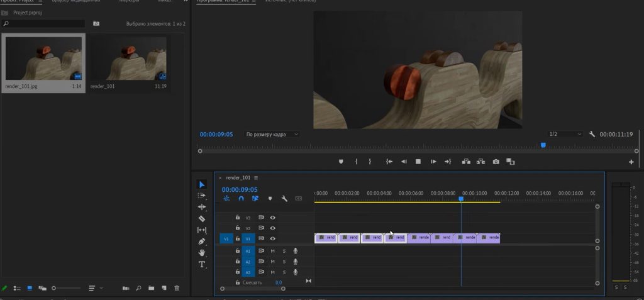
Task: Click the render_101.jpg thumbnail
Action: (43, 58)
